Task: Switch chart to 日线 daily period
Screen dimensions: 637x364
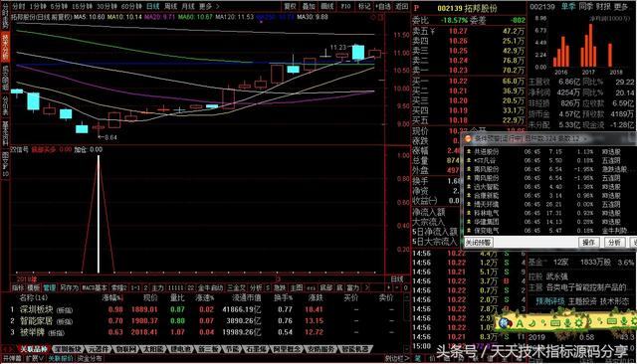Action: click(x=152, y=7)
